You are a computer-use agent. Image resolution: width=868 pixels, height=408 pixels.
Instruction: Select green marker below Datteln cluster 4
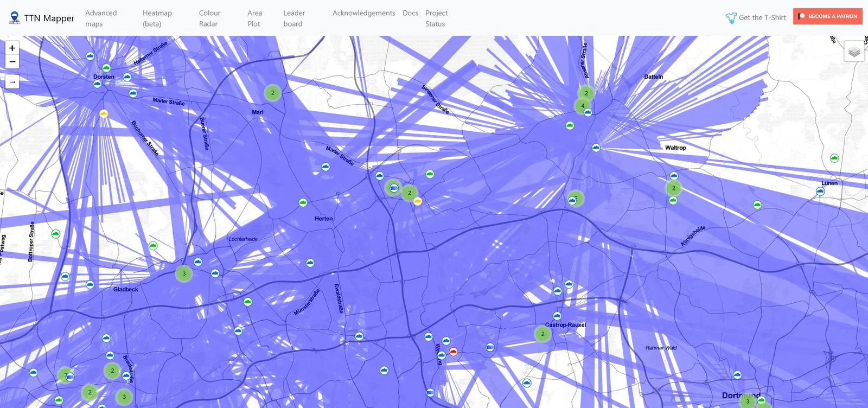click(570, 125)
